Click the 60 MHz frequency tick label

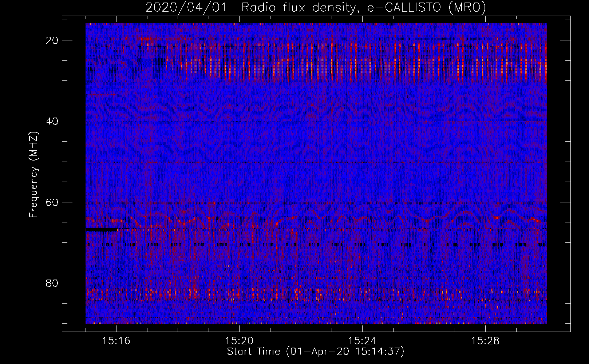point(52,202)
